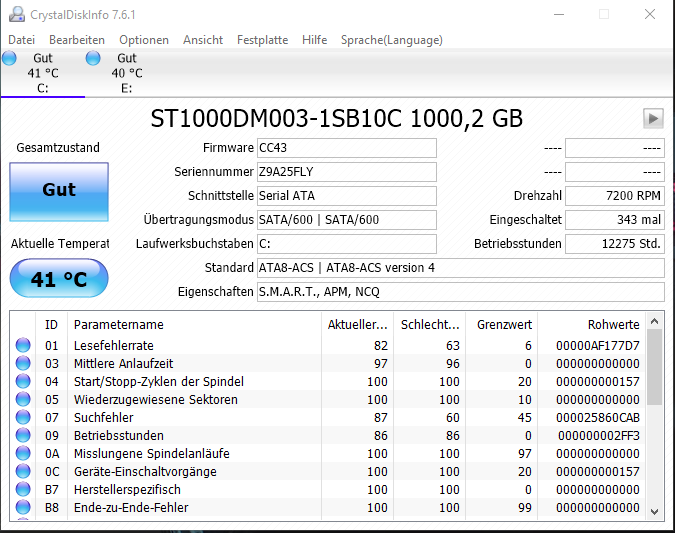Click the Schnittstelle field Serial ATA

pyautogui.click(x=347, y=196)
